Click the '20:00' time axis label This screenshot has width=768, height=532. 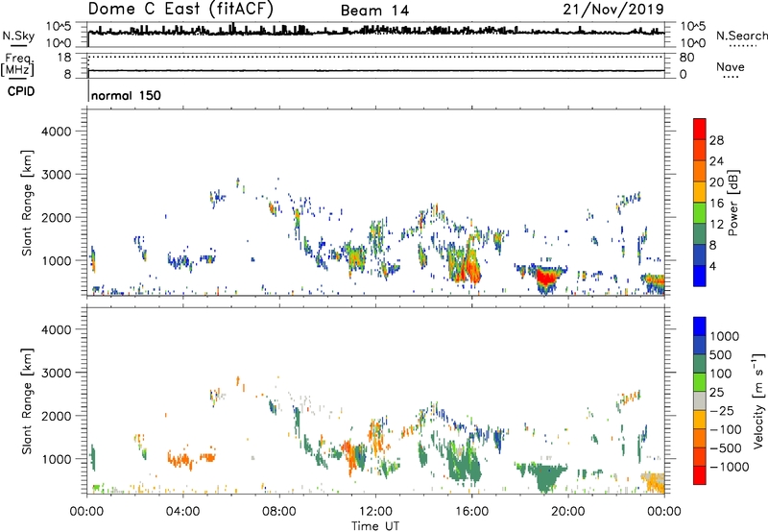click(x=567, y=512)
